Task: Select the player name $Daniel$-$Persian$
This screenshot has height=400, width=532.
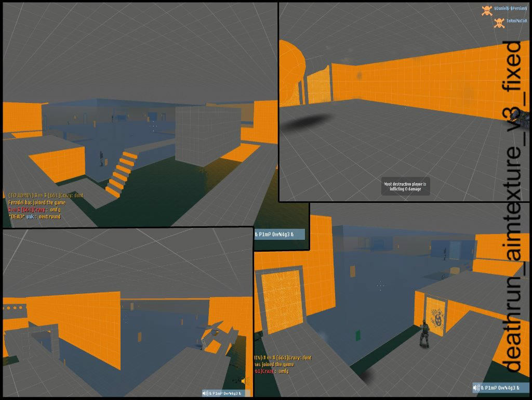Action: 510,8
